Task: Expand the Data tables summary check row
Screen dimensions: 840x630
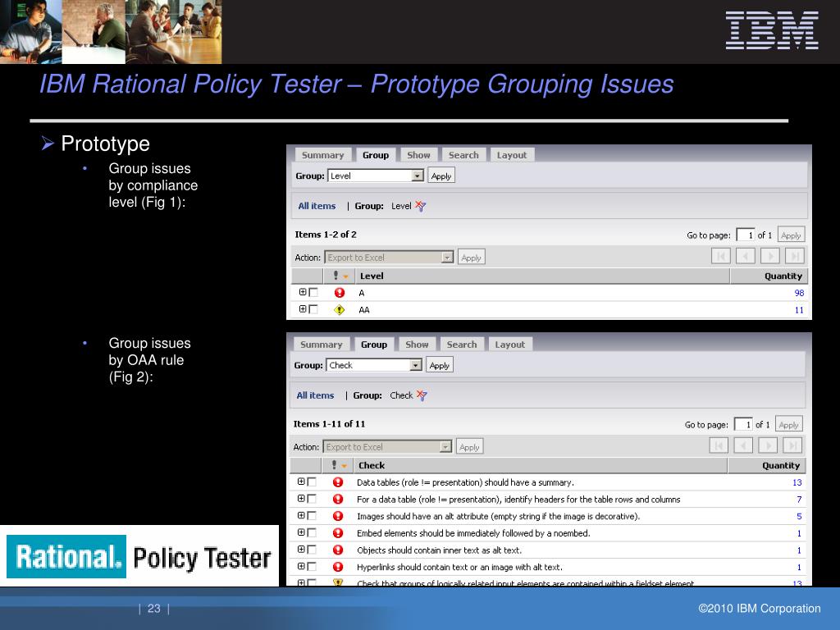Action: pos(301,482)
